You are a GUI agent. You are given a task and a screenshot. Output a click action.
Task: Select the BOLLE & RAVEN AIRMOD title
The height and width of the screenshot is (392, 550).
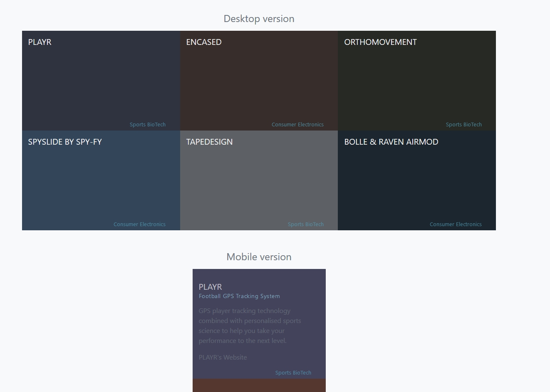click(391, 142)
